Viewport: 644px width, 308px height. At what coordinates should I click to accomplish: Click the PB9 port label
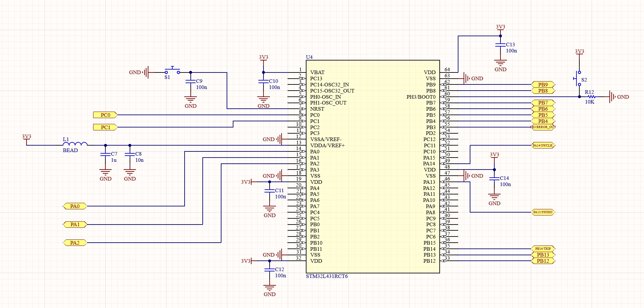(543, 85)
